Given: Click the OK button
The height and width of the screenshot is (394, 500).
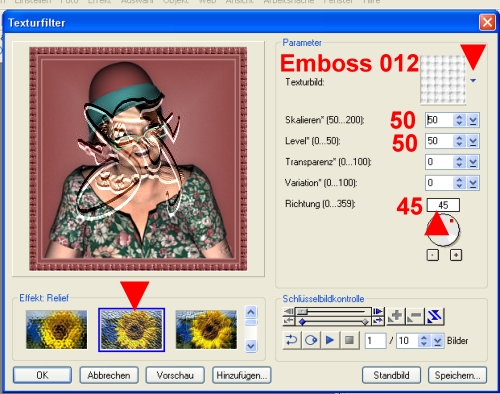Looking at the screenshot, I should coord(42,375).
